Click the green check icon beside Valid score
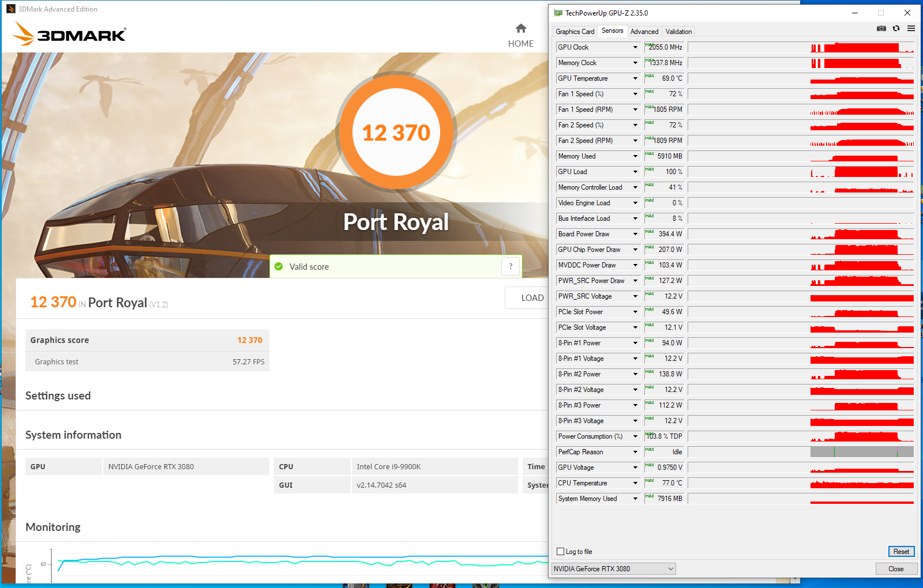 point(279,266)
